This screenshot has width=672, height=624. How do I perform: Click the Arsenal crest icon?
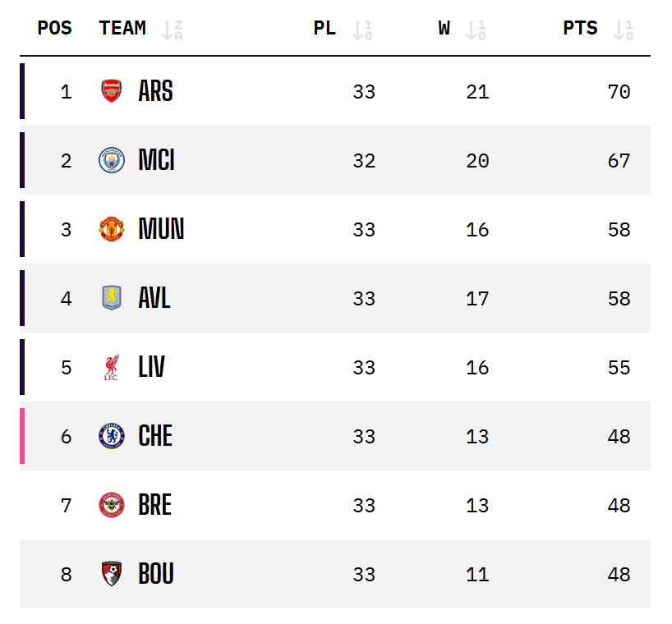click(x=112, y=91)
